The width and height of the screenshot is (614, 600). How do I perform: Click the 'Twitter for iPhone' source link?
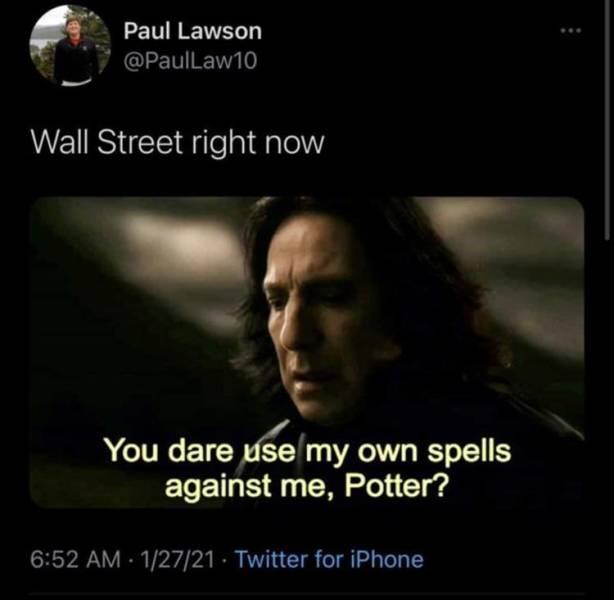coord(329,559)
